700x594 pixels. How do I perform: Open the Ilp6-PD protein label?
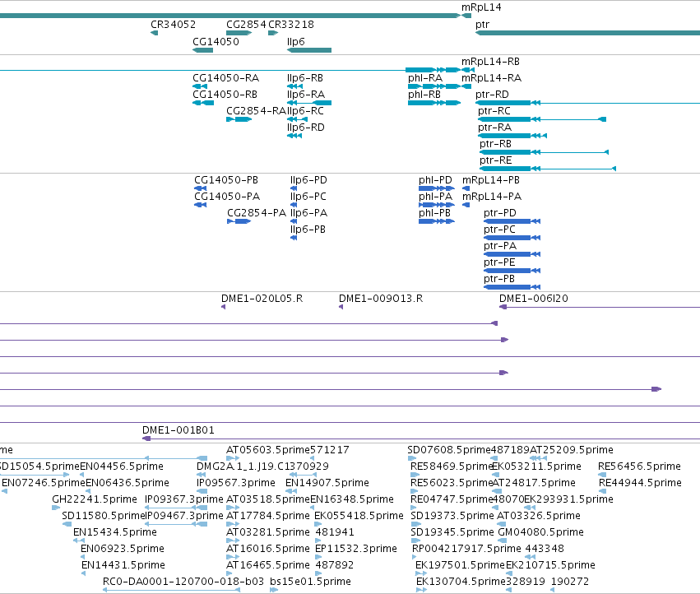point(308,180)
